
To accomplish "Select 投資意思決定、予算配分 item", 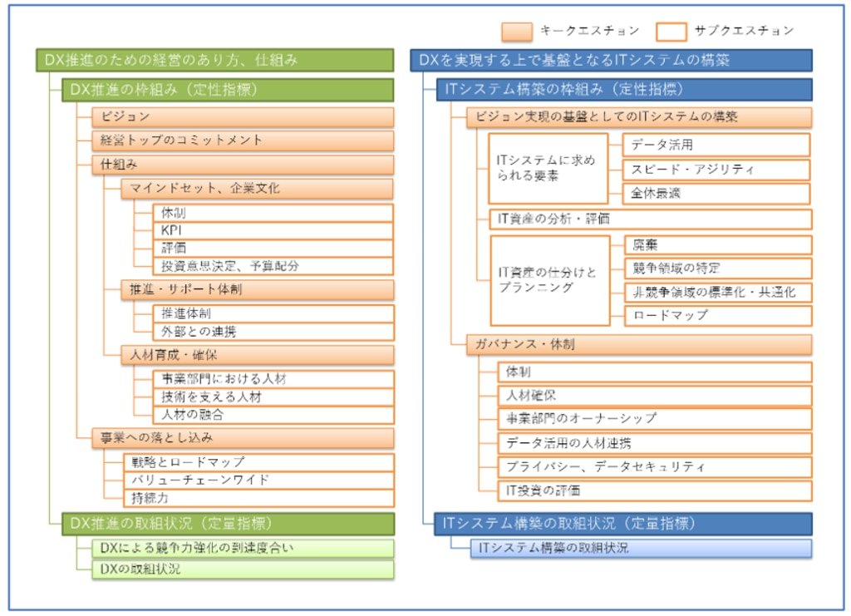I will pos(273,266).
